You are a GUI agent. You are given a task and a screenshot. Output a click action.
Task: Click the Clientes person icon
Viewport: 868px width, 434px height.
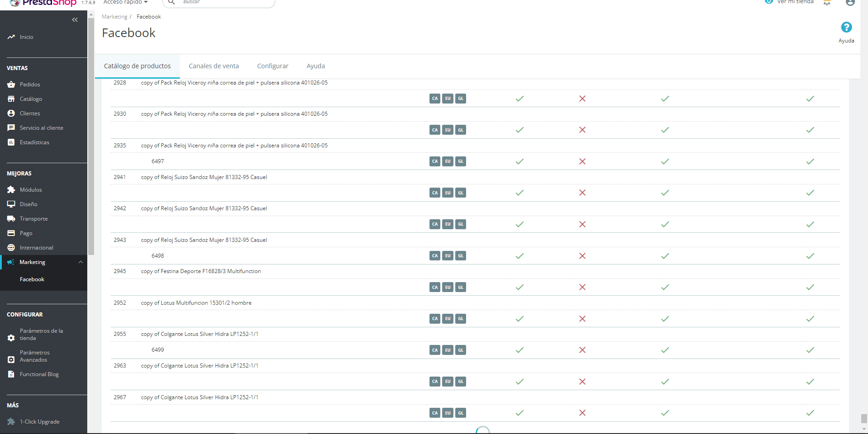coord(11,113)
